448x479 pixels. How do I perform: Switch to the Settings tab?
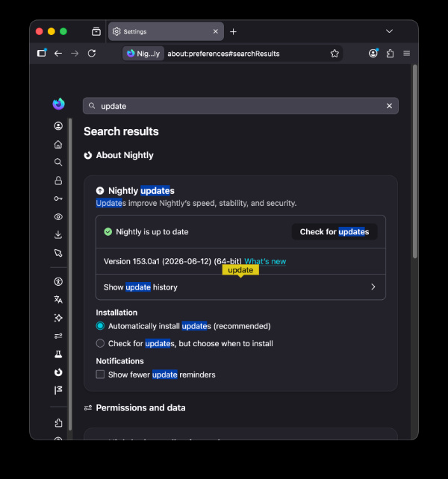pyautogui.click(x=166, y=31)
